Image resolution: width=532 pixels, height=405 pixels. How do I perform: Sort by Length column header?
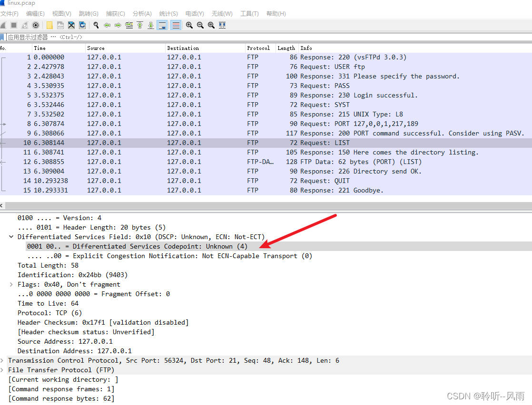point(287,48)
